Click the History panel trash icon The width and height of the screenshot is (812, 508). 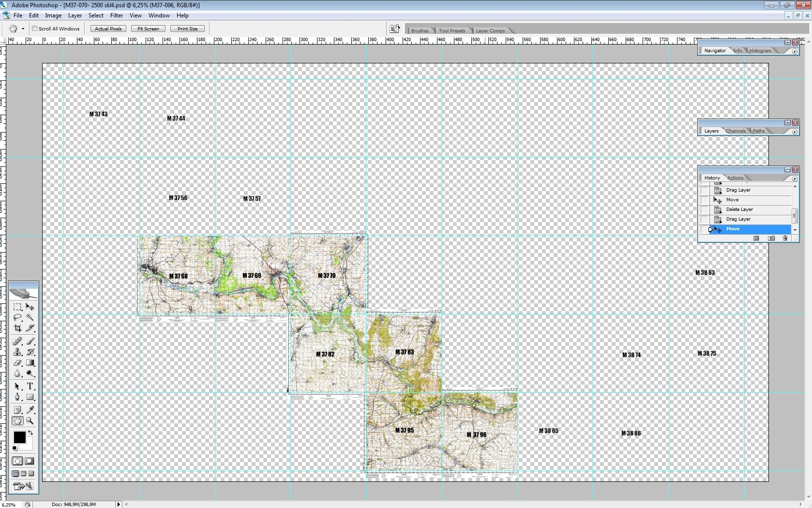click(x=785, y=239)
